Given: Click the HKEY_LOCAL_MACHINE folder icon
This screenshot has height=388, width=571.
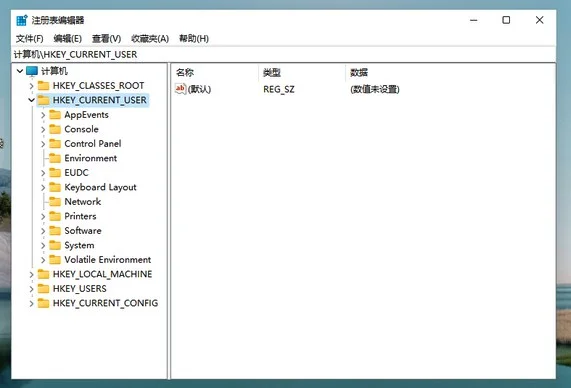Looking at the screenshot, I should 44,274.
